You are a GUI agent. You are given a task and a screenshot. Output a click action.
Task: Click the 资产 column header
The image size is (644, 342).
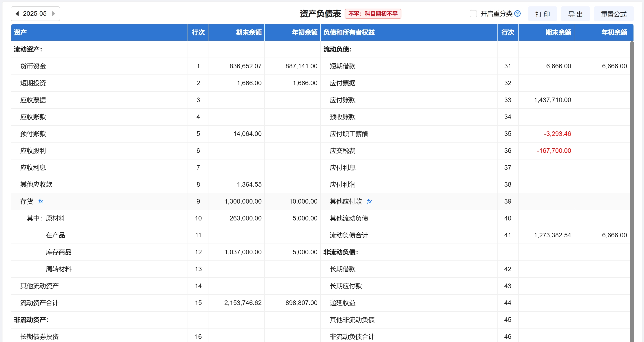20,32
